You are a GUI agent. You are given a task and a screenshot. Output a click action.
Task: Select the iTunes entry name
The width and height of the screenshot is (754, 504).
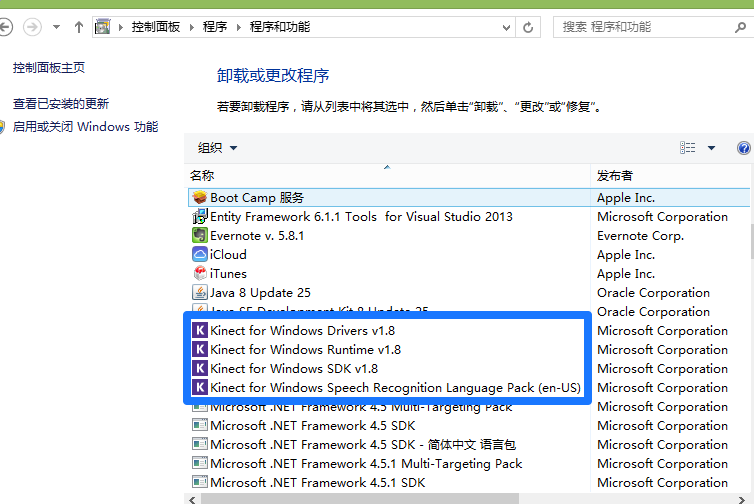228,274
